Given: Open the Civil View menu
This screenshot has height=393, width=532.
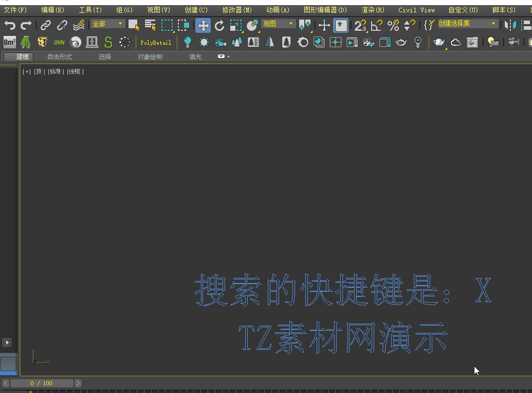Looking at the screenshot, I should (x=417, y=10).
